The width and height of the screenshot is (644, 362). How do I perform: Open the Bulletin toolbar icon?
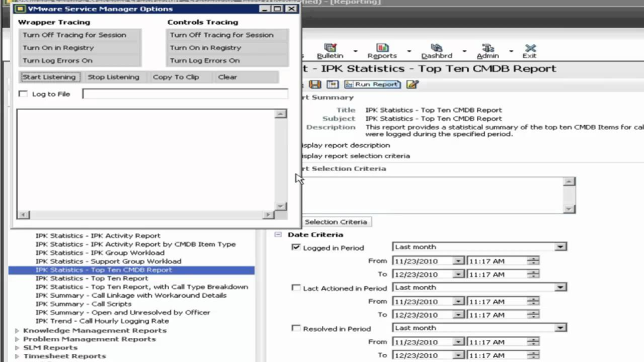point(330,51)
